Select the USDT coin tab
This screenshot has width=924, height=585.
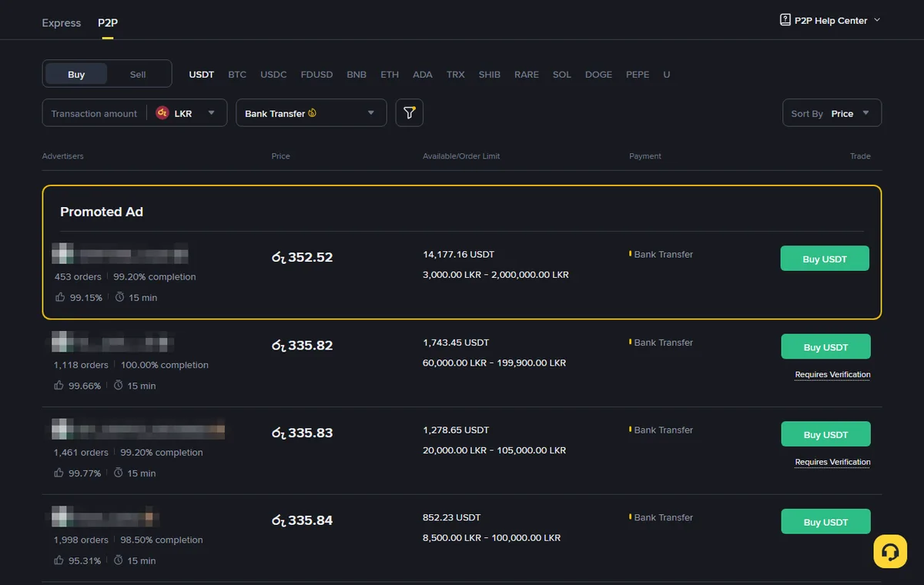[202, 75]
